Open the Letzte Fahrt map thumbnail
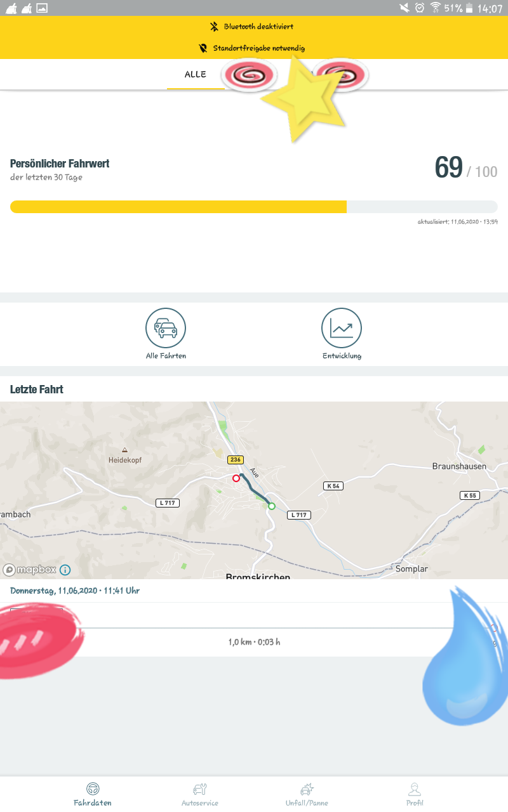 coord(254,490)
